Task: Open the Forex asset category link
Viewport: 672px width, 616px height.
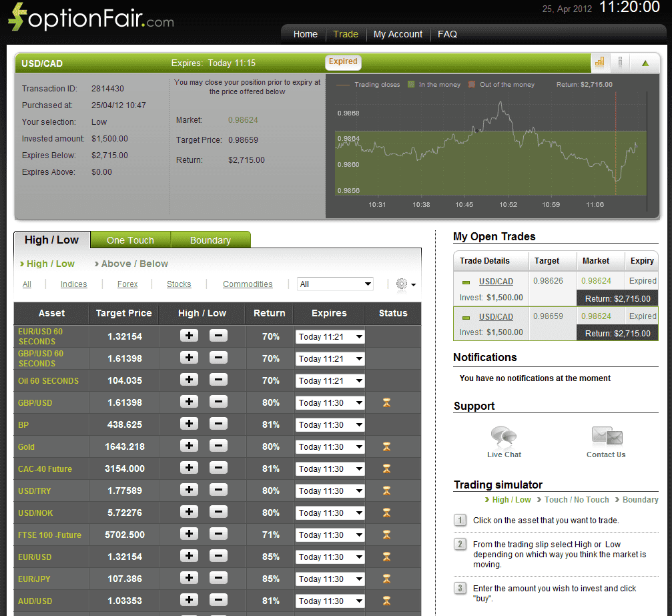Action: pos(127,284)
